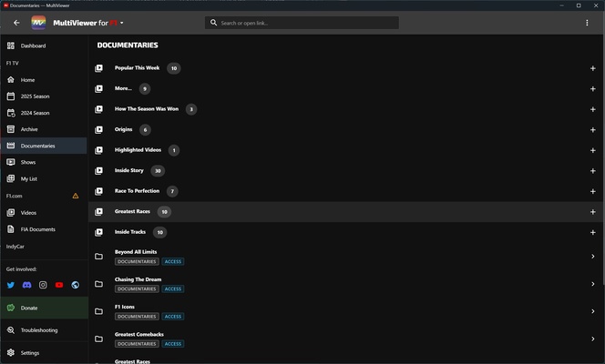Click the Race To Perfection playlist icon
605x364 pixels.
[x=98, y=191]
